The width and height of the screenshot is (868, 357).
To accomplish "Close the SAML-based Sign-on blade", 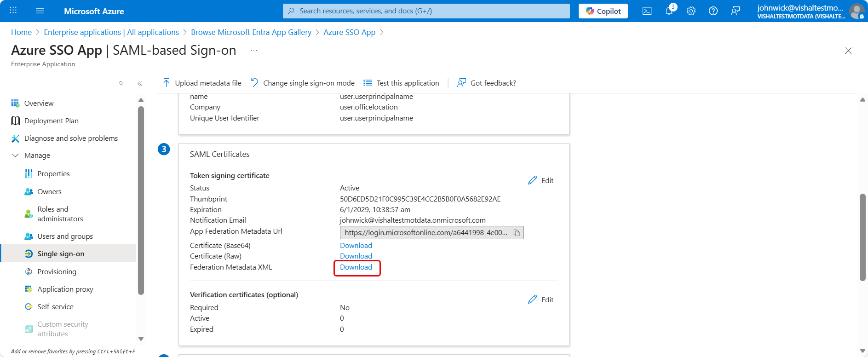I will click(848, 51).
